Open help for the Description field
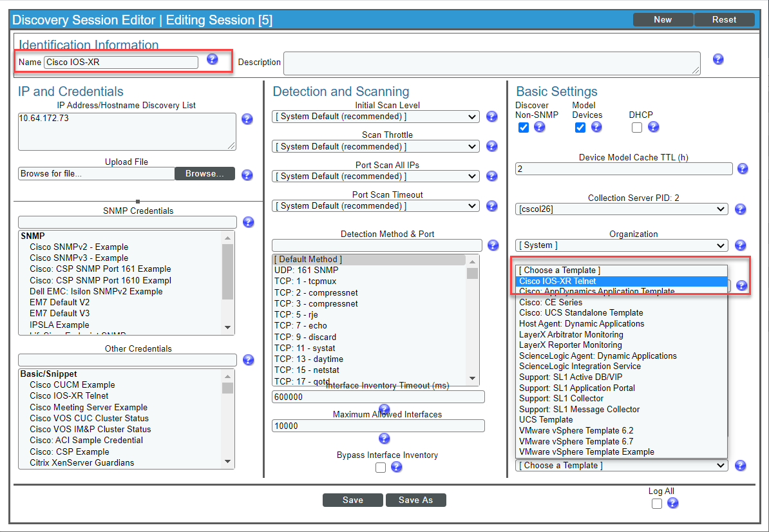This screenshot has width=769, height=532. coord(718,59)
